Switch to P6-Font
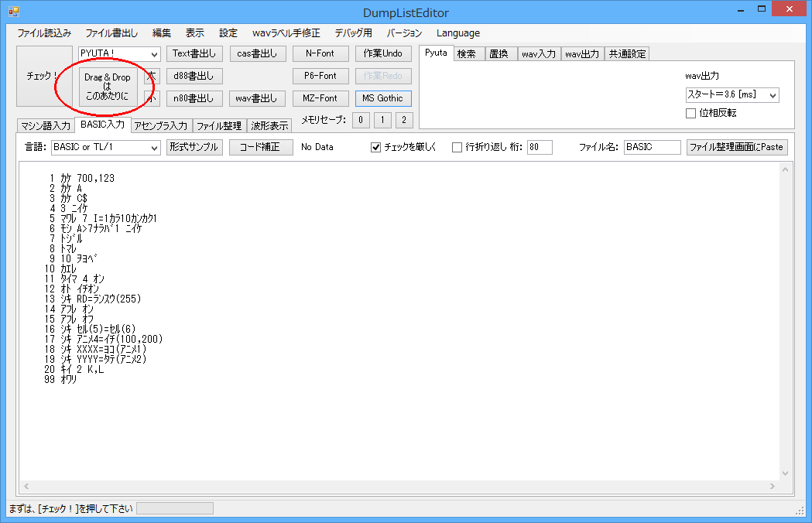Viewport: 812px width, 523px height. click(320, 76)
